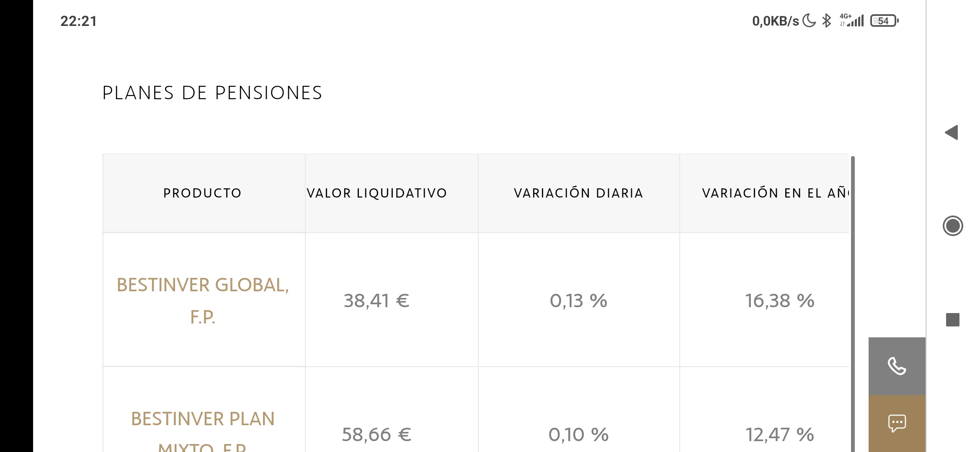Open the chat bubble icon

pyautogui.click(x=897, y=424)
